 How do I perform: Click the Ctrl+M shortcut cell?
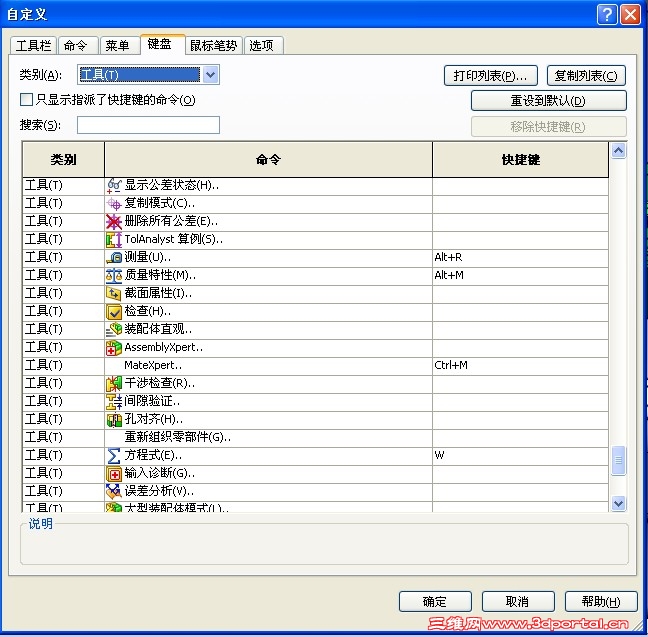[x=520, y=366]
